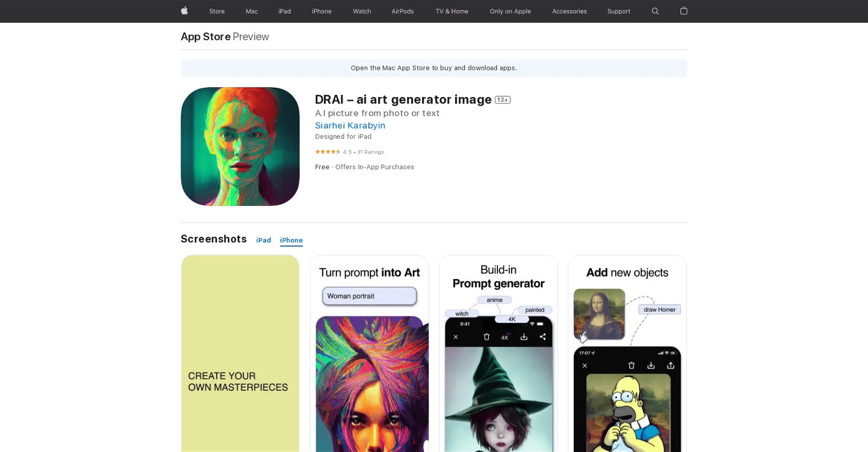Go to the Watch menu

362,11
